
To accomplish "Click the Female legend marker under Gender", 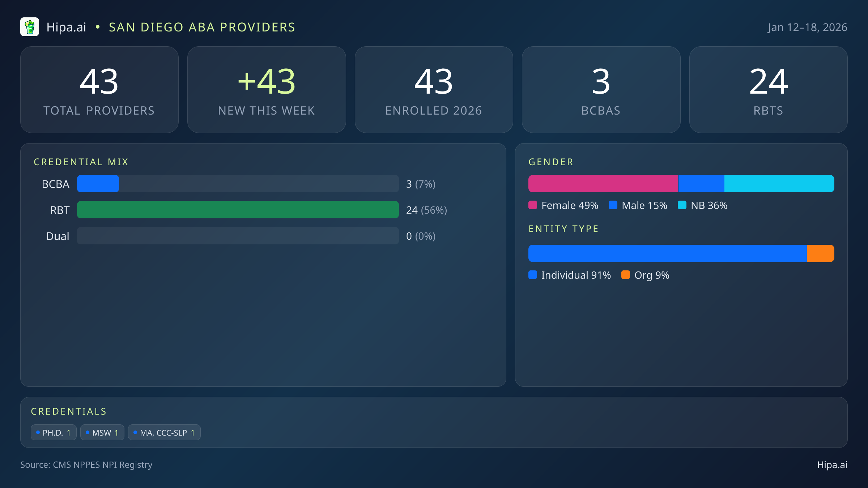I will pyautogui.click(x=533, y=205).
